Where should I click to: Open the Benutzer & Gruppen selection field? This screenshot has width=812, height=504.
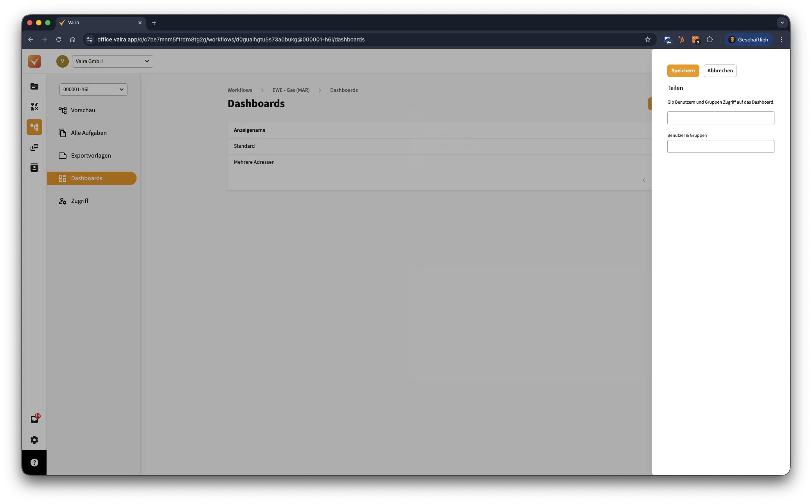720,147
